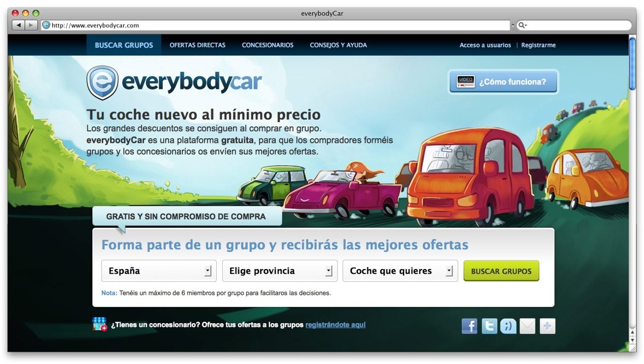Follow the registrándote aquí link
The image size is (644, 364).
[x=335, y=325]
